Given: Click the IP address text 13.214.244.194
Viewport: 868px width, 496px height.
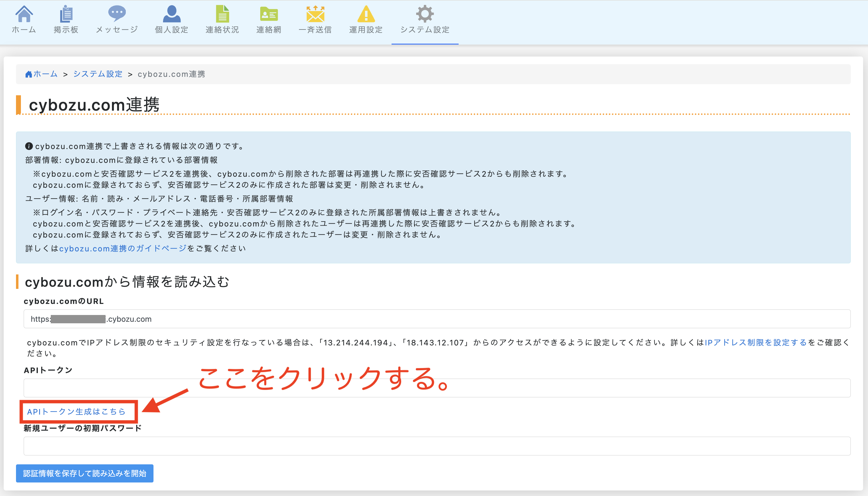Looking at the screenshot, I should (x=356, y=342).
